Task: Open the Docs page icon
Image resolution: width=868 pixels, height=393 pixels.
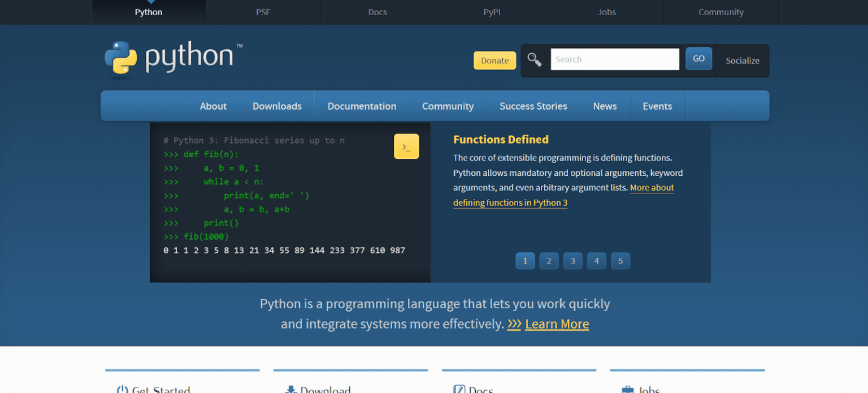Action: tap(459, 388)
